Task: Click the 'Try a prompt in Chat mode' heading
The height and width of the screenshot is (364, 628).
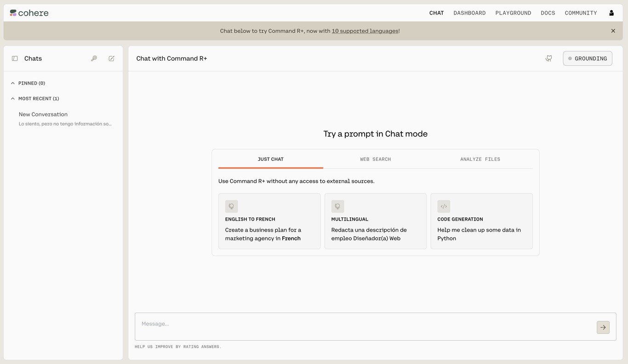Action: (x=376, y=134)
